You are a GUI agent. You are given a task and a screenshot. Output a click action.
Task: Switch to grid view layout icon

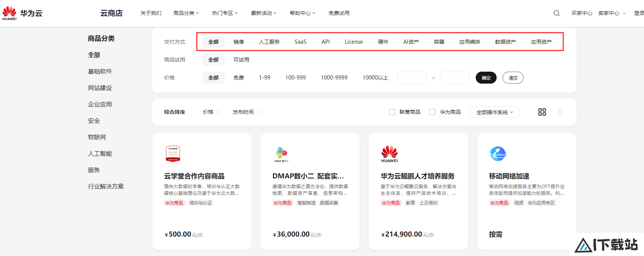(542, 112)
